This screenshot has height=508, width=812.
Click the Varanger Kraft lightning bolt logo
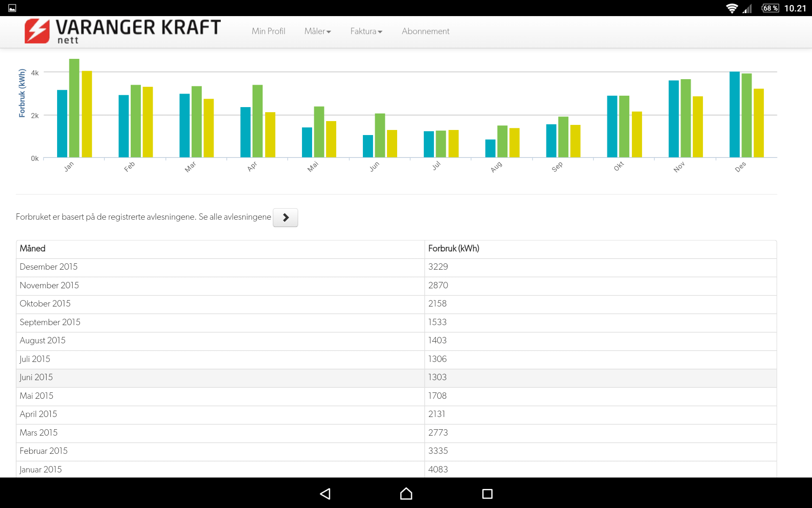[x=37, y=31]
